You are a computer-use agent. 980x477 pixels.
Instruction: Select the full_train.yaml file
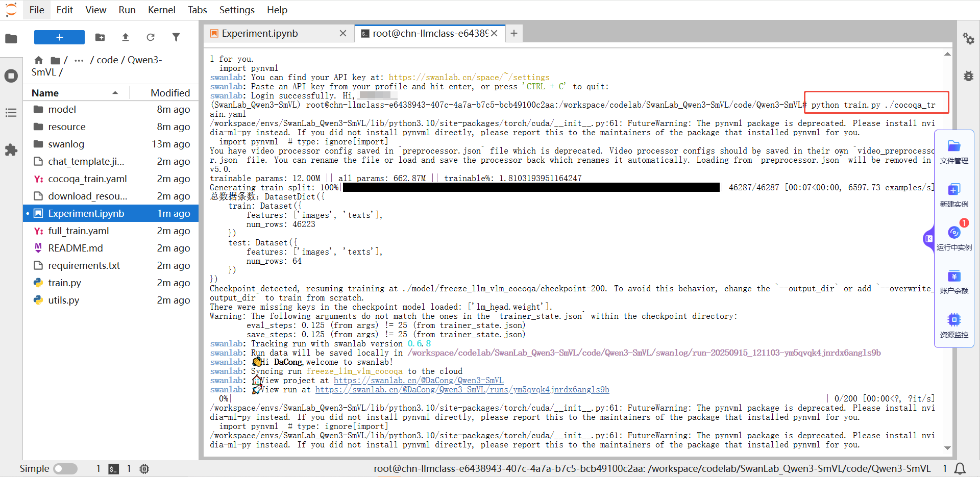pos(111,231)
